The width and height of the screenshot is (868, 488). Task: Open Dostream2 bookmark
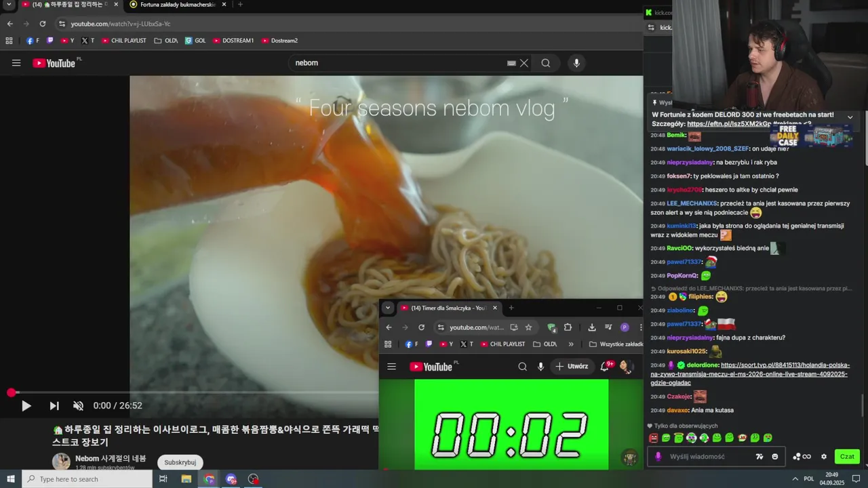click(279, 41)
